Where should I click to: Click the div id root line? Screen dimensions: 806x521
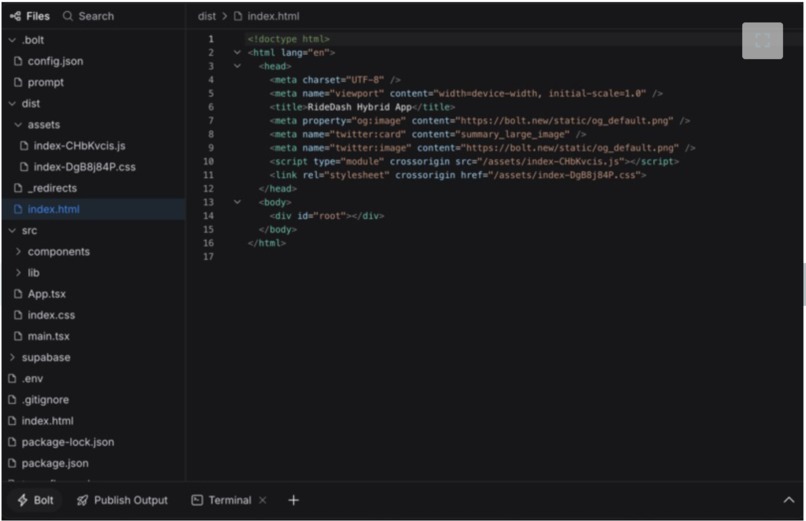(327, 216)
